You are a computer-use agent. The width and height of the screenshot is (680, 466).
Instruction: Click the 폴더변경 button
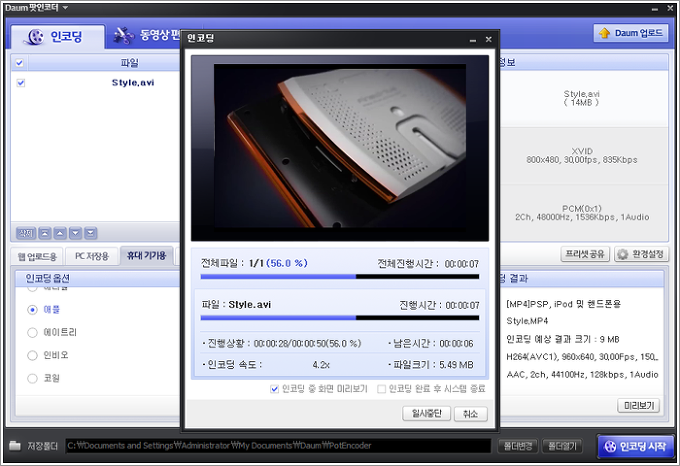pos(518,446)
